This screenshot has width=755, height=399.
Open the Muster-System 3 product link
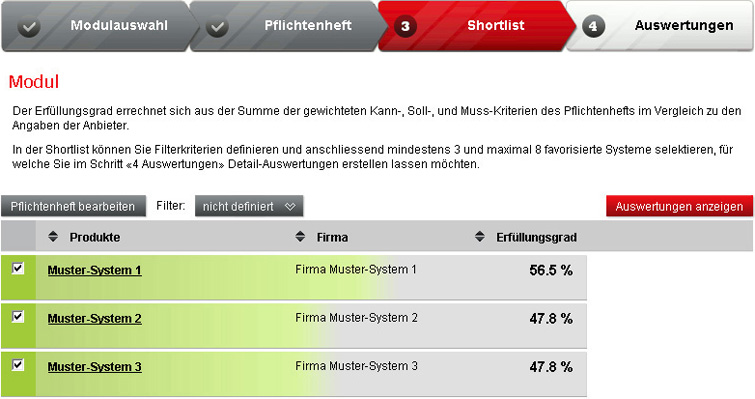[94, 367]
